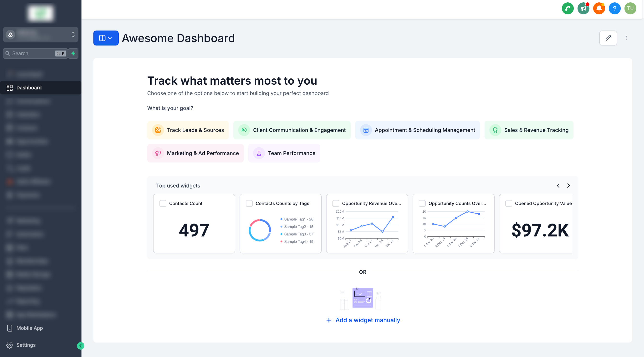This screenshot has width=644, height=357.
Task: Open Dashboard in the sidebar menu
Action: (29, 88)
